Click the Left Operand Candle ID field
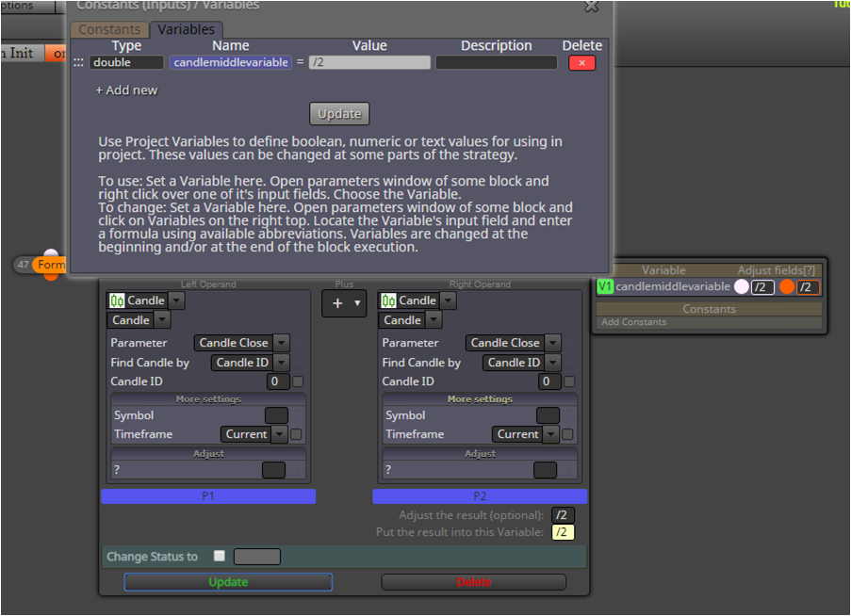The height and width of the screenshot is (616, 851). 278,381
